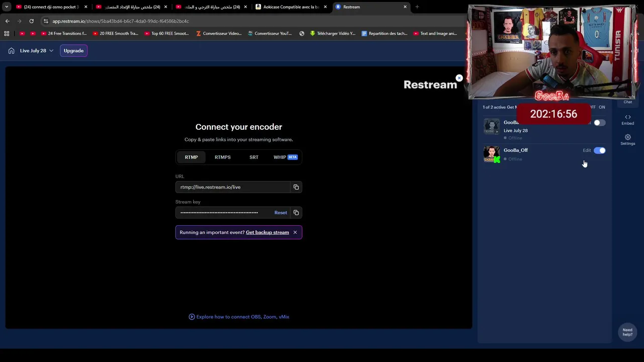This screenshot has height=362, width=644.
Task: Select the WHIP beta tab
Action: coord(285,157)
